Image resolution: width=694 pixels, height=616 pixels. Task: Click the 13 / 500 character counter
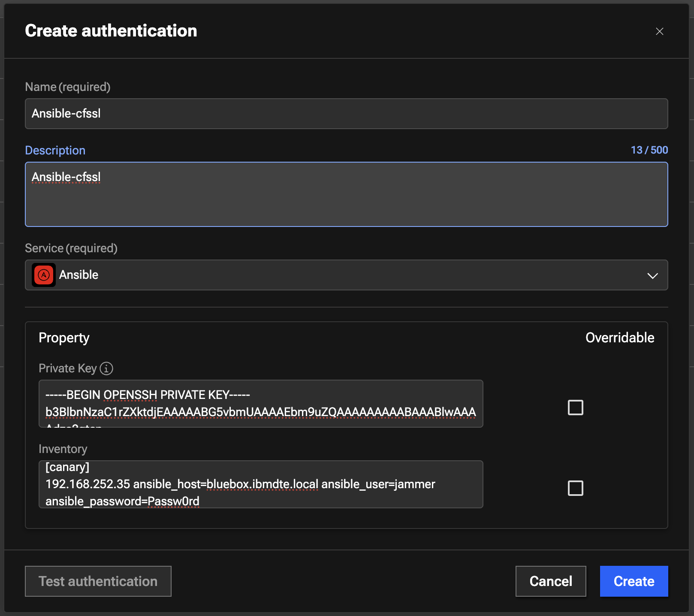(649, 150)
